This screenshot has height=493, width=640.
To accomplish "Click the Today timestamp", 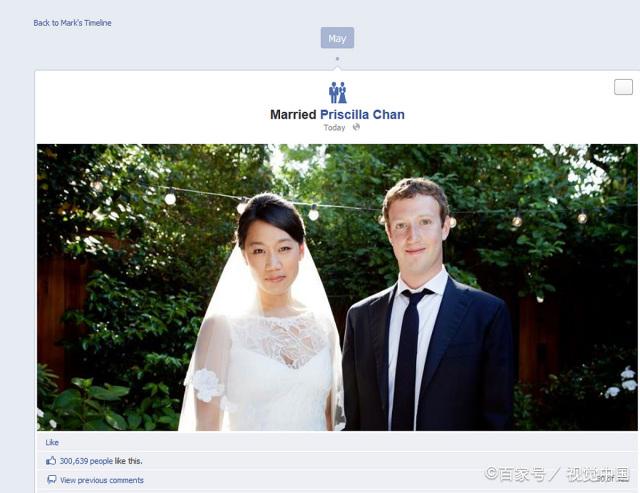I will click(334, 128).
